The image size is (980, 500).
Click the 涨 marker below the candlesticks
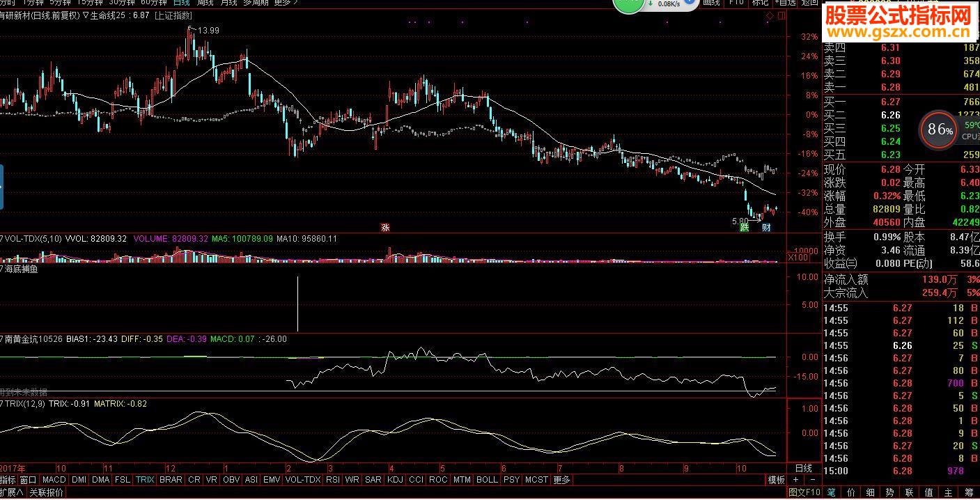(385, 227)
